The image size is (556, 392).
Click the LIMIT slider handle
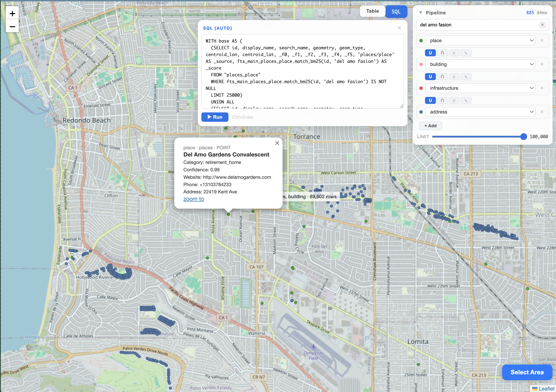pyautogui.click(x=523, y=137)
